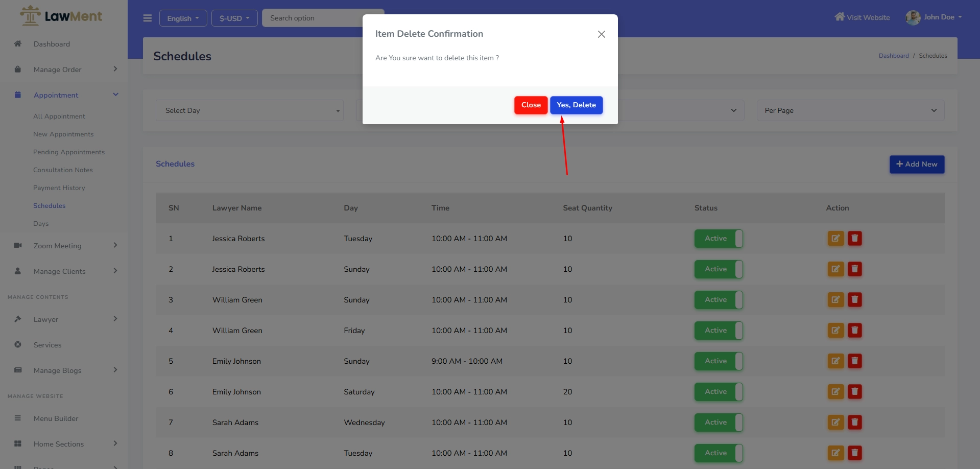Click the Manage Order bag icon
This screenshot has height=469, width=980.
(x=18, y=69)
